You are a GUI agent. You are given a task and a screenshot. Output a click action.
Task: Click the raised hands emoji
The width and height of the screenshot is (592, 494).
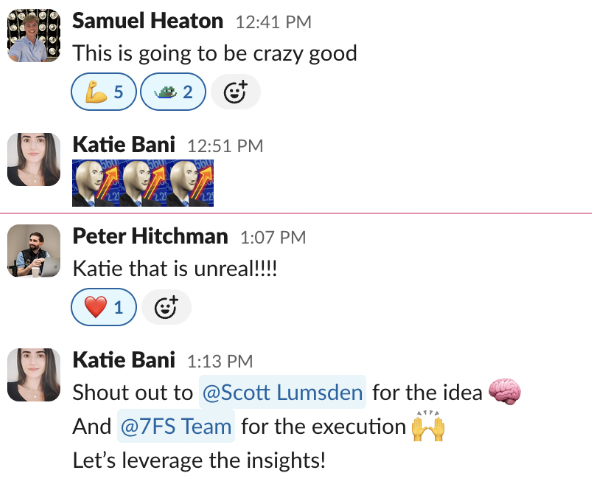click(x=428, y=426)
